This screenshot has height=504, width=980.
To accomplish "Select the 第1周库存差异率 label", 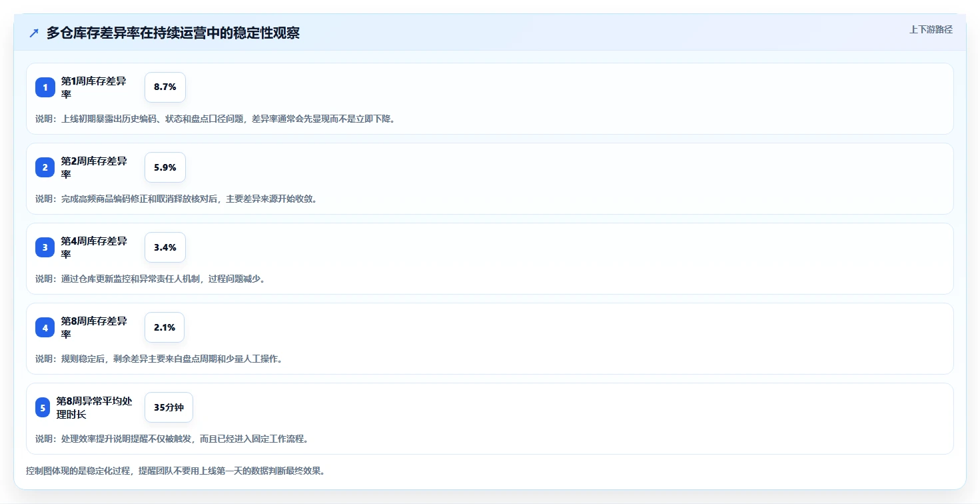I will tap(94, 87).
